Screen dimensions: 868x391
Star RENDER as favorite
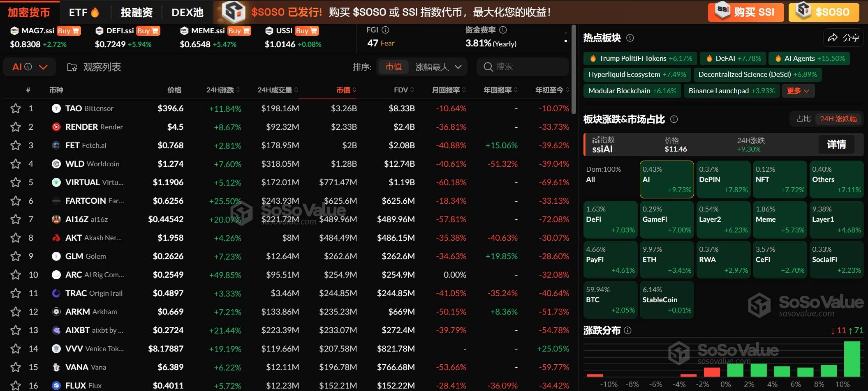pos(16,127)
